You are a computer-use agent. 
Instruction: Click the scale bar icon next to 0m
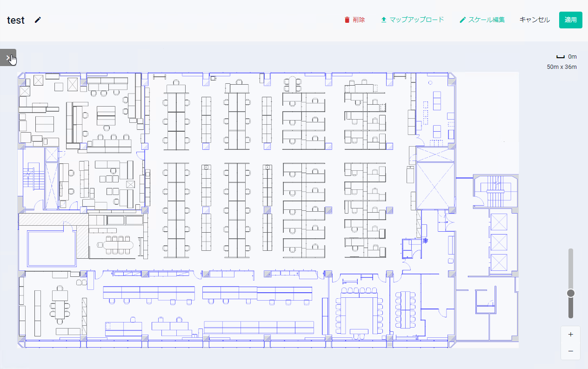[x=561, y=57]
